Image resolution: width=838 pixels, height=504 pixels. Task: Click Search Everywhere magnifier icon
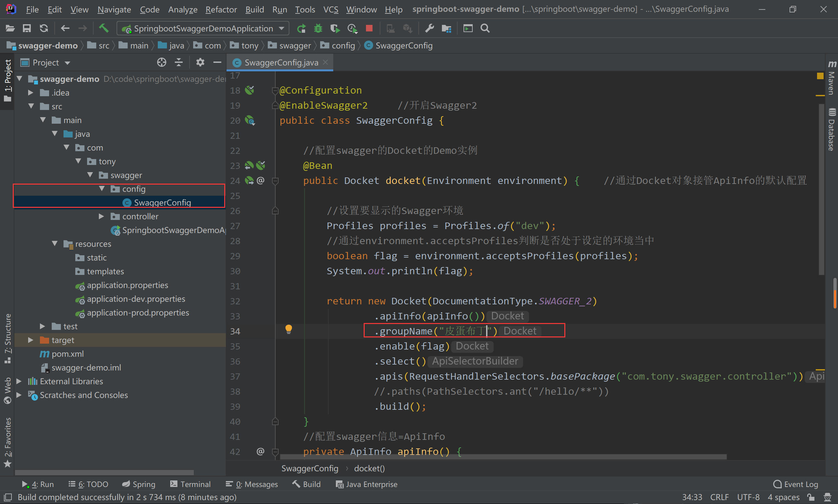[x=485, y=28]
